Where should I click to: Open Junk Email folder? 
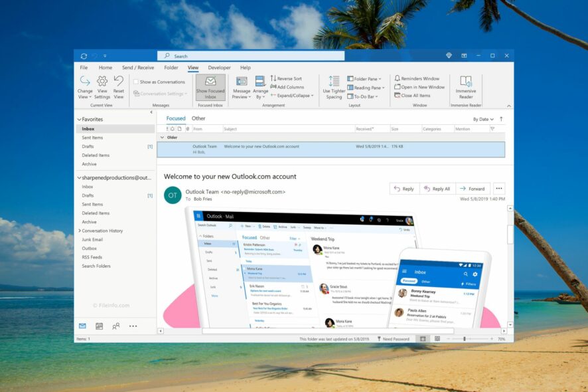click(x=92, y=240)
